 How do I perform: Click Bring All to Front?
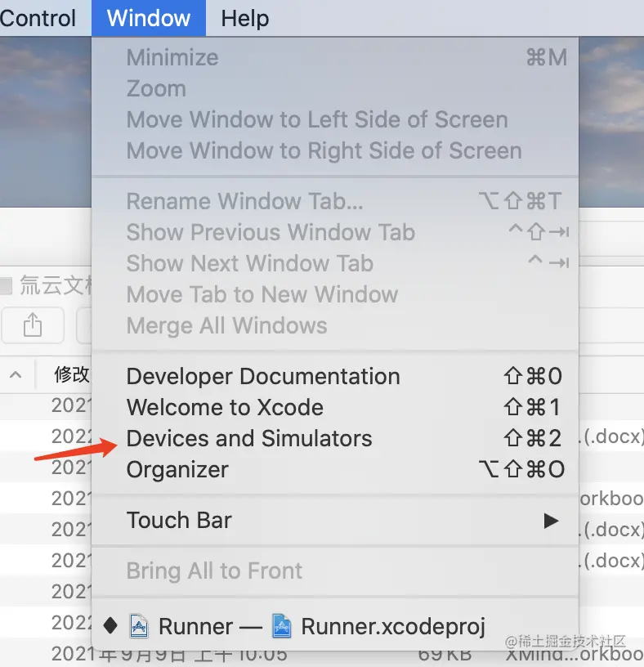pyautogui.click(x=214, y=571)
